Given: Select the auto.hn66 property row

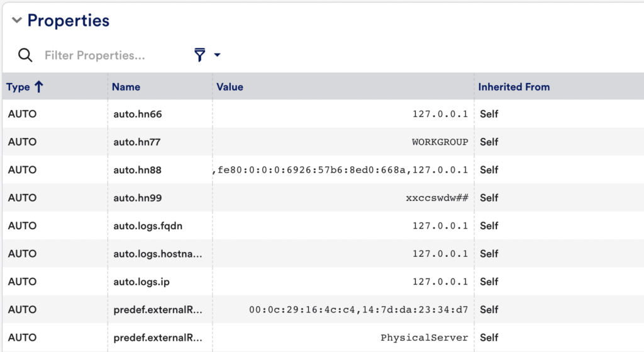Looking at the screenshot, I should (x=323, y=114).
